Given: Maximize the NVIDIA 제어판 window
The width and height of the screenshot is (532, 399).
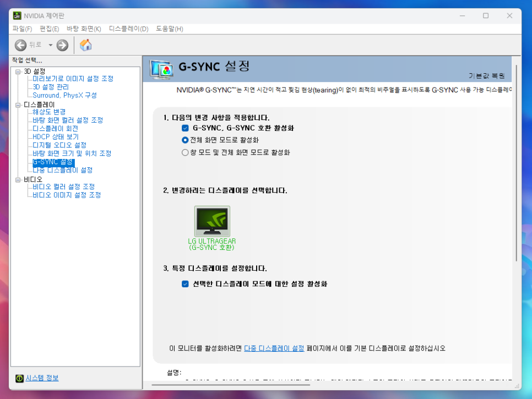Looking at the screenshot, I should pyautogui.click(x=486, y=15).
